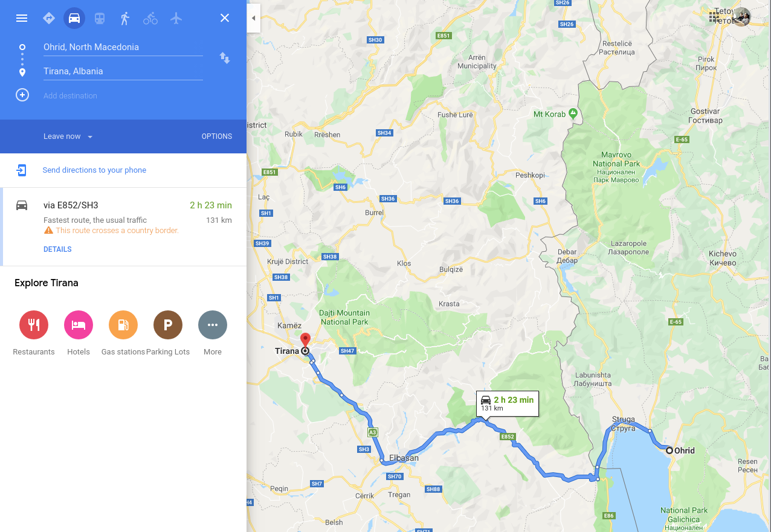The height and width of the screenshot is (532, 771).
Task: Switch to cycling travel mode
Action: 150,18
